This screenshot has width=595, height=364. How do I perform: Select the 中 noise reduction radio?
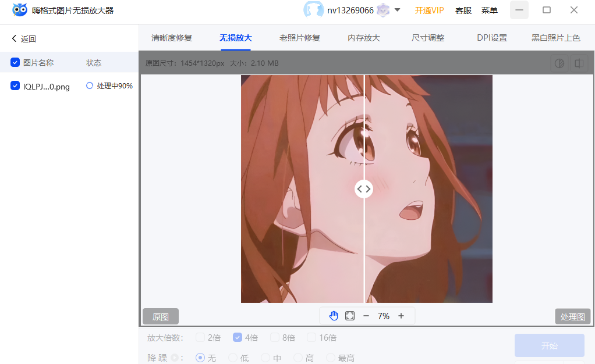pyautogui.click(x=265, y=358)
